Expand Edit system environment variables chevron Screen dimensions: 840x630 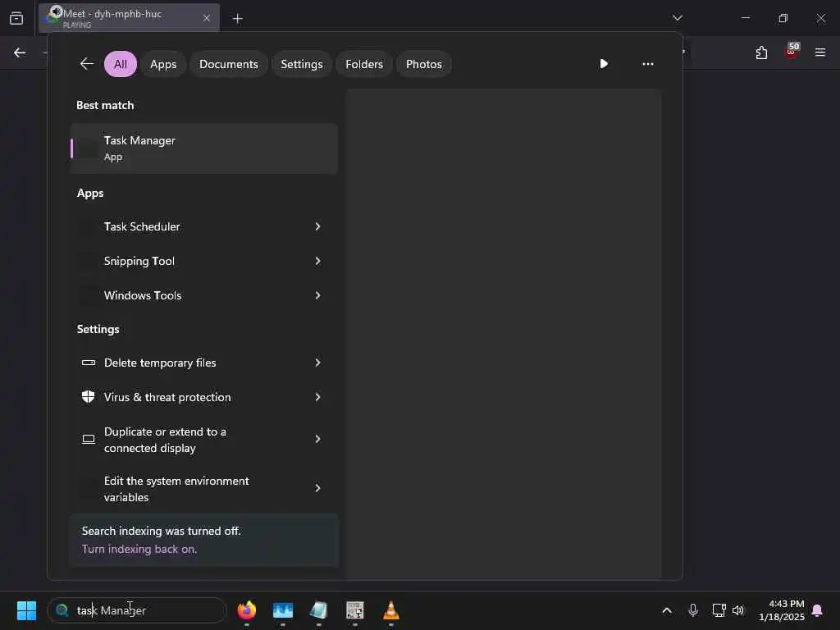point(317,488)
